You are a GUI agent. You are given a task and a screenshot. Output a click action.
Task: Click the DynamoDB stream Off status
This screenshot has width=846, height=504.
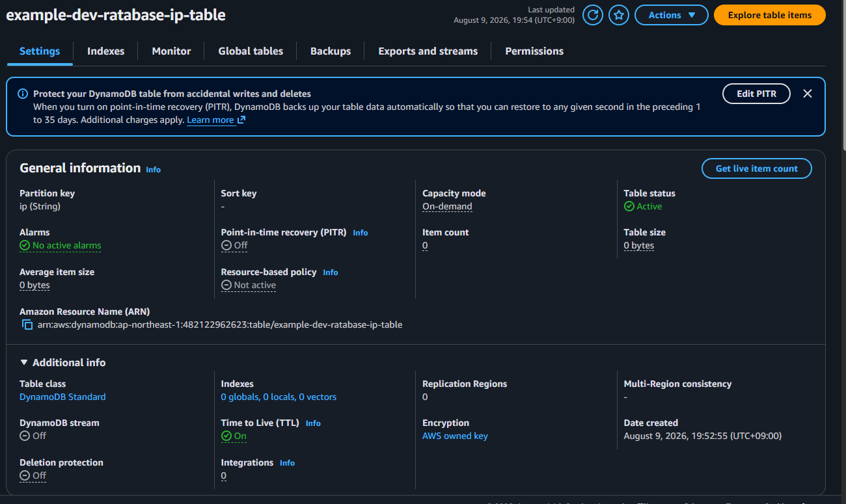[x=33, y=436]
